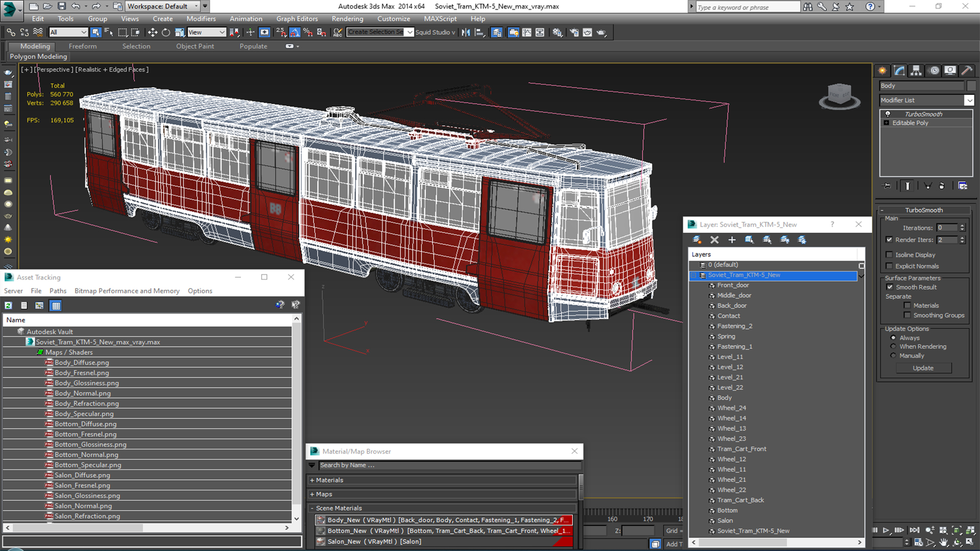Click the Body object color swatch

pos(971,86)
